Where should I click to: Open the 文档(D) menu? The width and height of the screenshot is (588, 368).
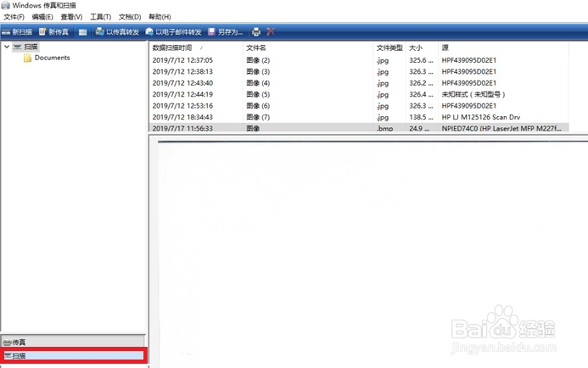[x=130, y=17]
